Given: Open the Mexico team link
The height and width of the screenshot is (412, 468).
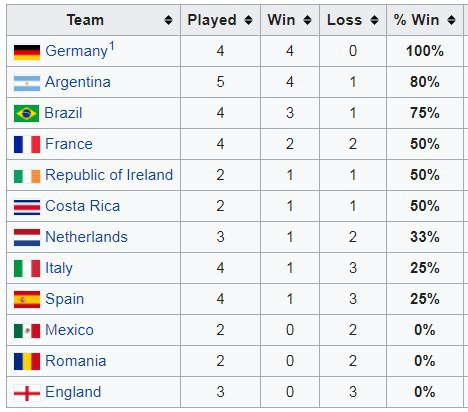Looking at the screenshot, I should pyautogui.click(x=69, y=330).
